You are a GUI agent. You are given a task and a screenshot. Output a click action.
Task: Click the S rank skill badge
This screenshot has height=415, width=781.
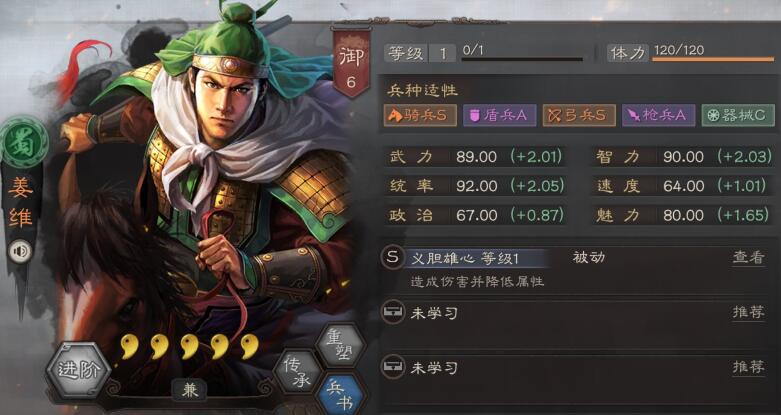pyautogui.click(x=392, y=258)
